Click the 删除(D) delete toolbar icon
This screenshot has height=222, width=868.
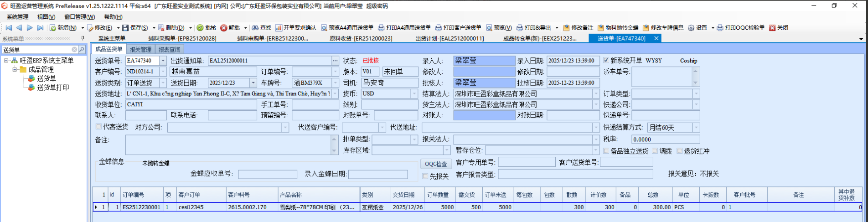[x=161, y=28]
